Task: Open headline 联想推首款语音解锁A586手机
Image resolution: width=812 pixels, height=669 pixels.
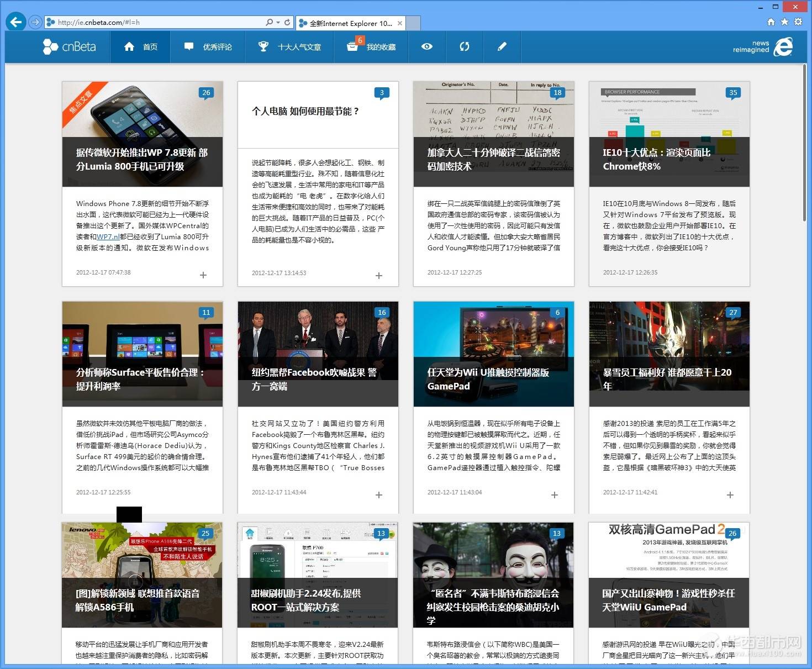Action: coord(138,600)
